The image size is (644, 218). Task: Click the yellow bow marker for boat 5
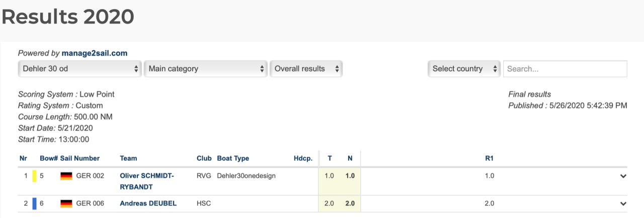pos(34,176)
